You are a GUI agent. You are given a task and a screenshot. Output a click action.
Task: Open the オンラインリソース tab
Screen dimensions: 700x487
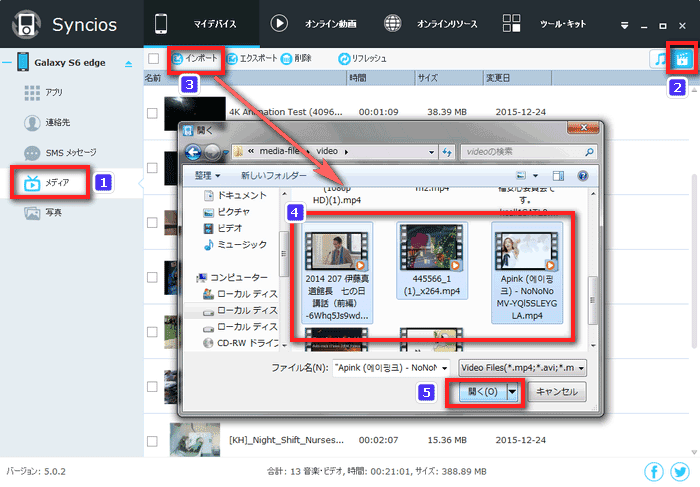pos(430,24)
